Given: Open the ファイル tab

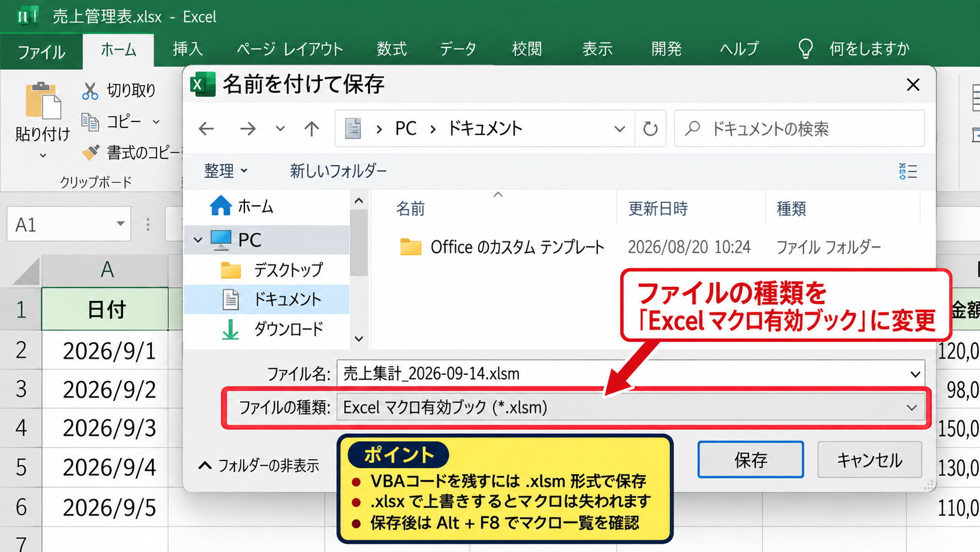Looking at the screenshot, I should [41, 52].
